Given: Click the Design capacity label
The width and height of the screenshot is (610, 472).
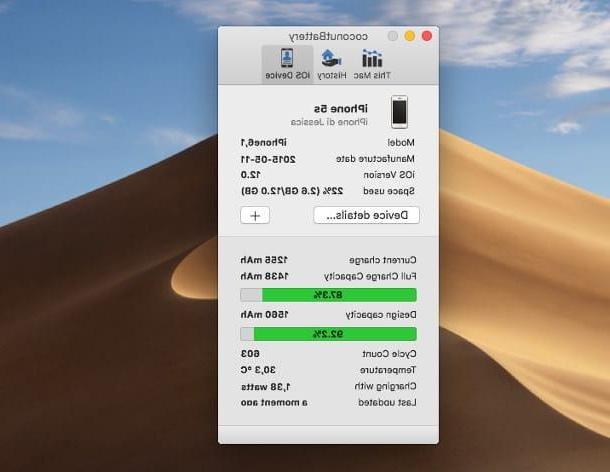Looking at the screenshot, I should pyautogui.click(x=381, y=315).
